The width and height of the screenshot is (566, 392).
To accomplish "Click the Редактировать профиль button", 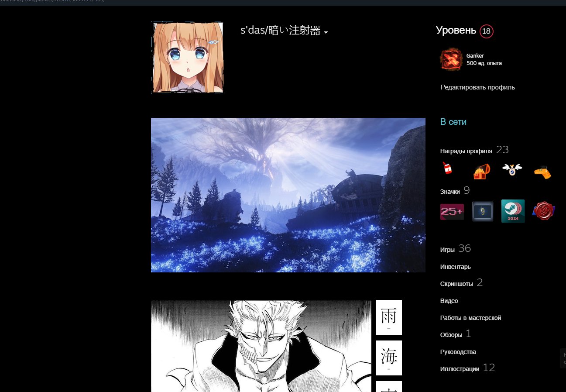I will click(478, 87).
